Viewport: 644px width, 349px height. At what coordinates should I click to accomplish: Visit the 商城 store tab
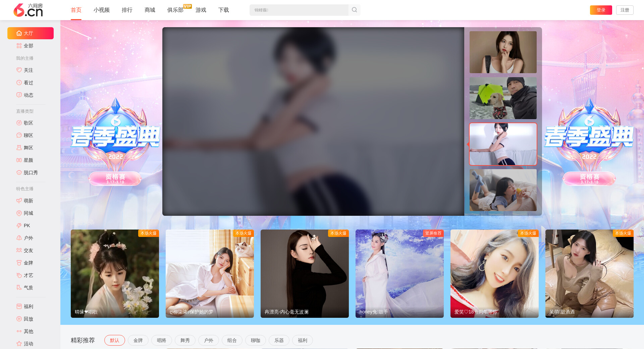(x=150, y=10)
